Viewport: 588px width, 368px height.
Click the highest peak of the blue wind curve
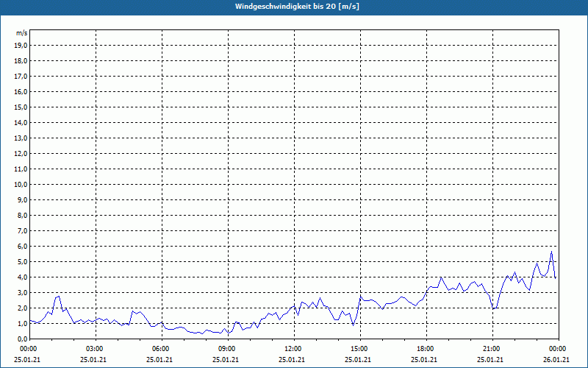coord(551,252)
